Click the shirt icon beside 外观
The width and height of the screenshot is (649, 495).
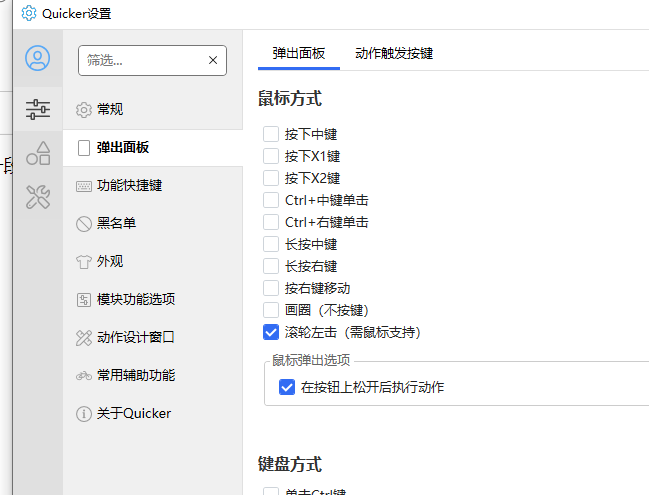coord(84,262)
